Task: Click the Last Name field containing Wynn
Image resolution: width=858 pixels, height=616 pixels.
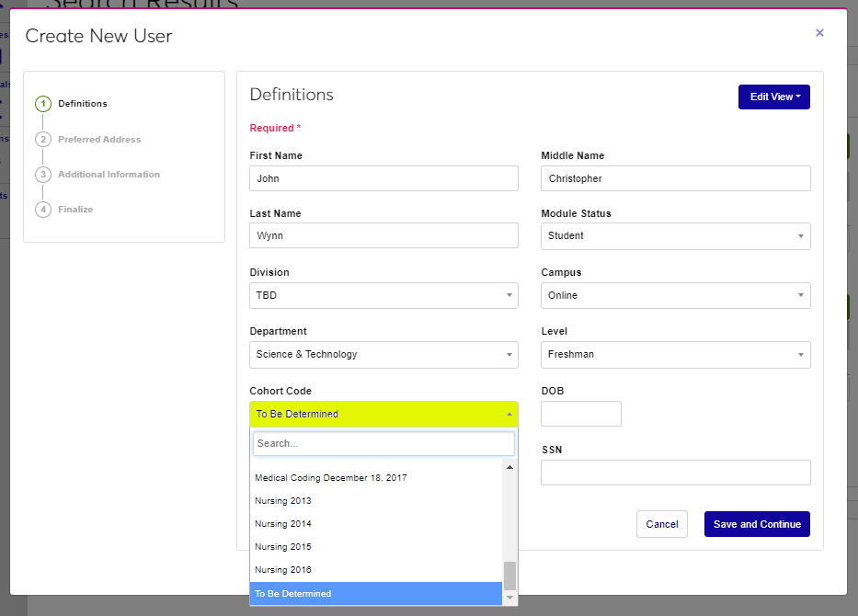Action: (x=383, y=236)
